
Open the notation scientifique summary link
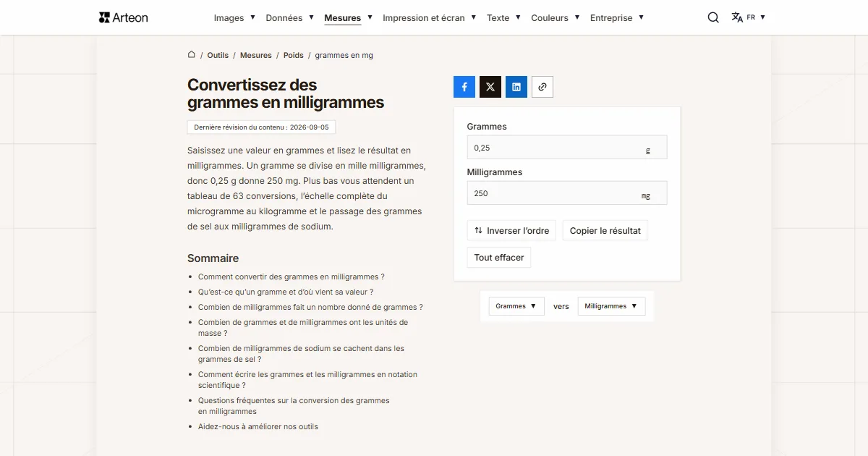(307, 380)
